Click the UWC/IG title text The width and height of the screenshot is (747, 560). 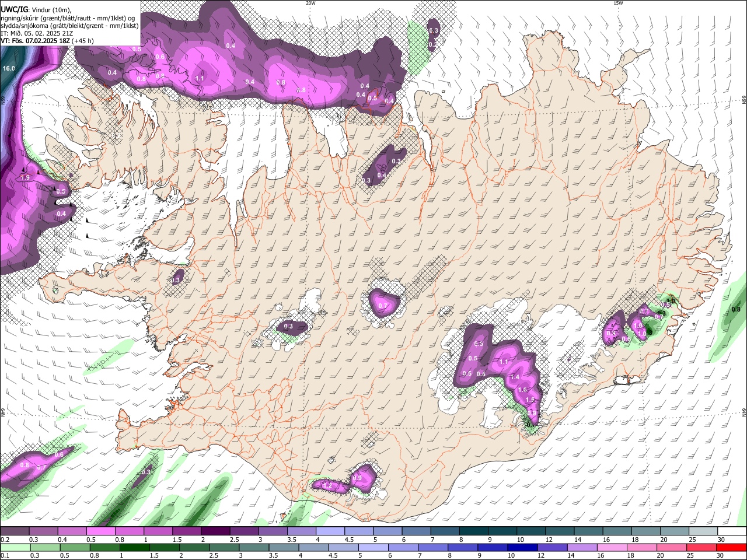point(13,9)
